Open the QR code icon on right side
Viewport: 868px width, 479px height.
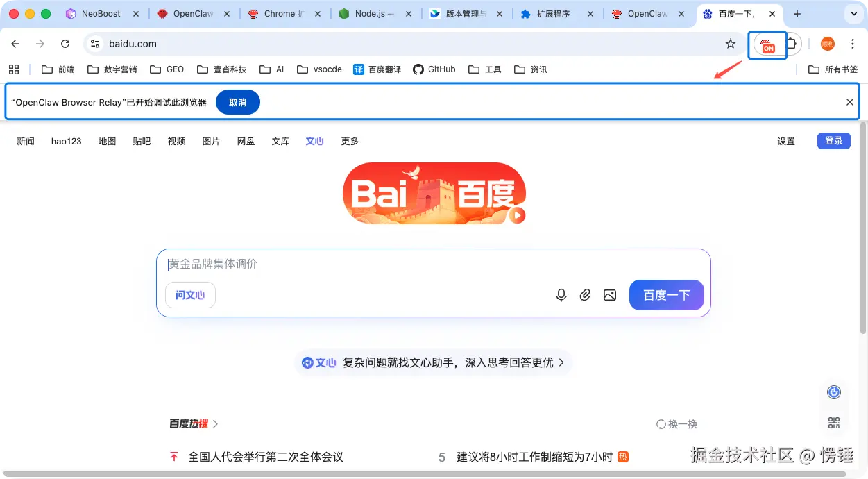point(834,423)
